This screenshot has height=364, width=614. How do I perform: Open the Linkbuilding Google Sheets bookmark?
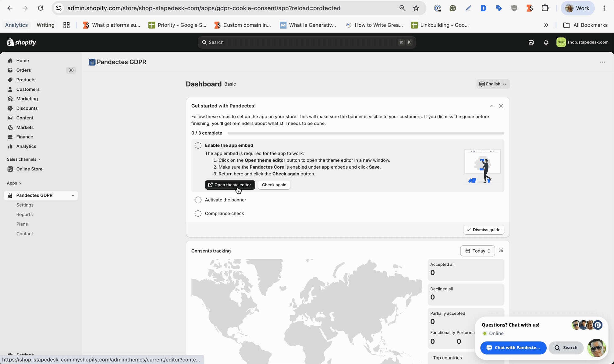click(x=440, y=25)
